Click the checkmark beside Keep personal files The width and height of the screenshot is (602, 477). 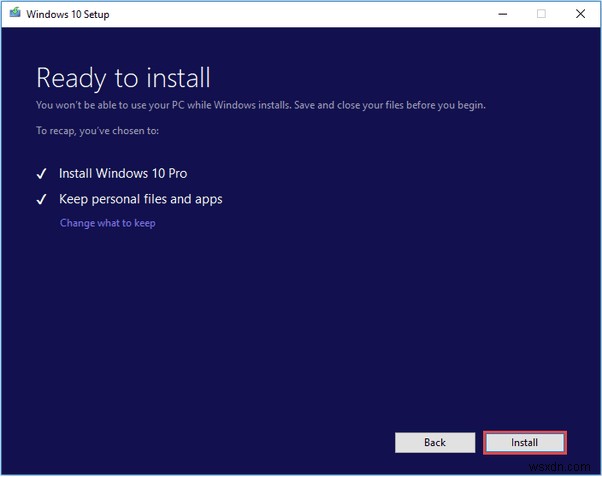pyautogui.click(x=41, y=199)
